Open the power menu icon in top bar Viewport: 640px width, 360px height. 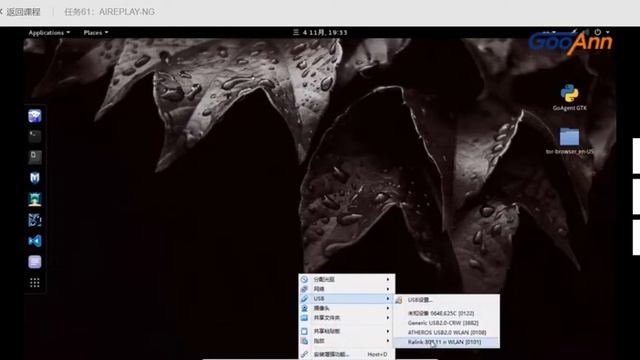598,32
